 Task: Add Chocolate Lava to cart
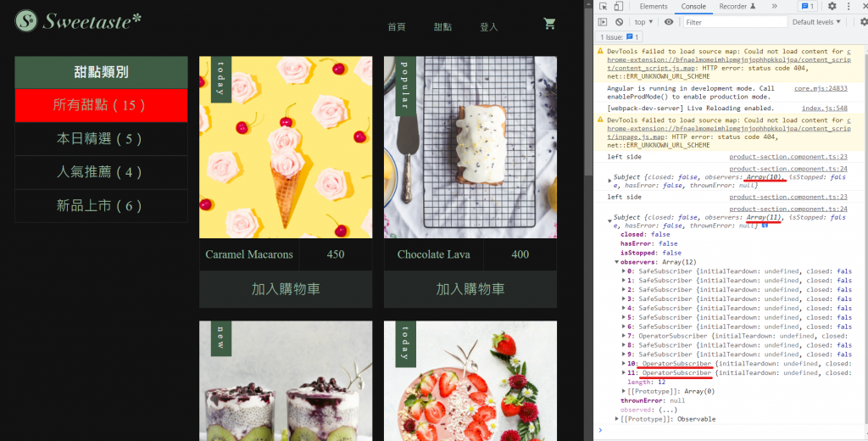(470, 289)
